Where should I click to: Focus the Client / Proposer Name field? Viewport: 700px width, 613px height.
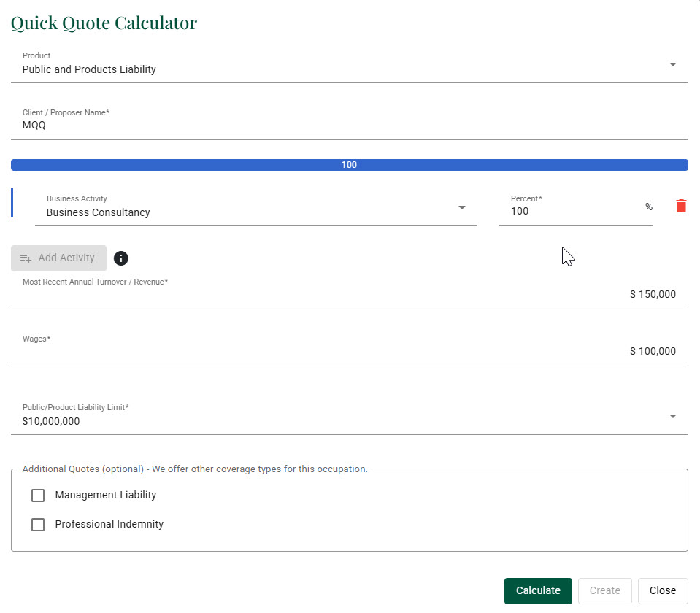click(349, 126)
